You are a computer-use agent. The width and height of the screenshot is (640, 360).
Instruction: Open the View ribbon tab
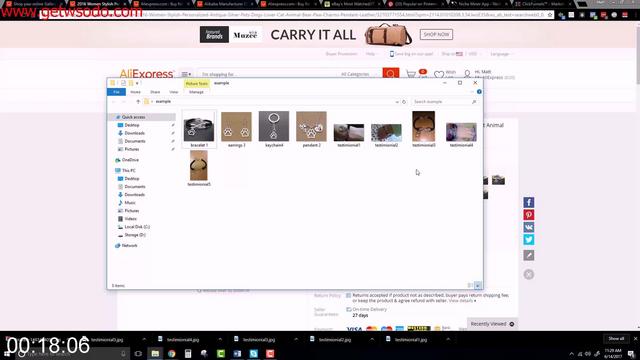coord(174,92)
